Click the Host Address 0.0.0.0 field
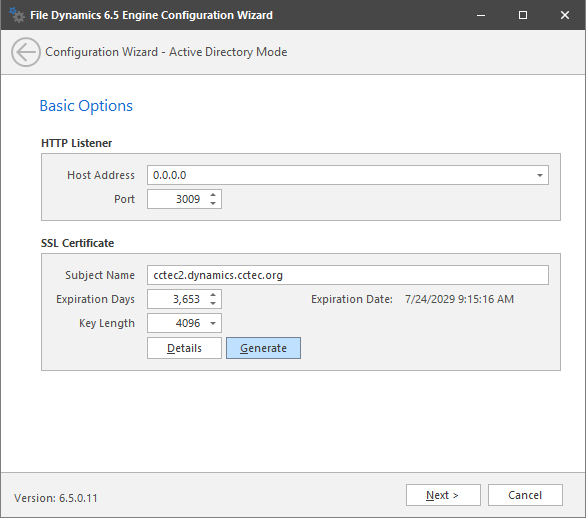The height and width of the screenshot is (518, 586). (x=340, y=175)
